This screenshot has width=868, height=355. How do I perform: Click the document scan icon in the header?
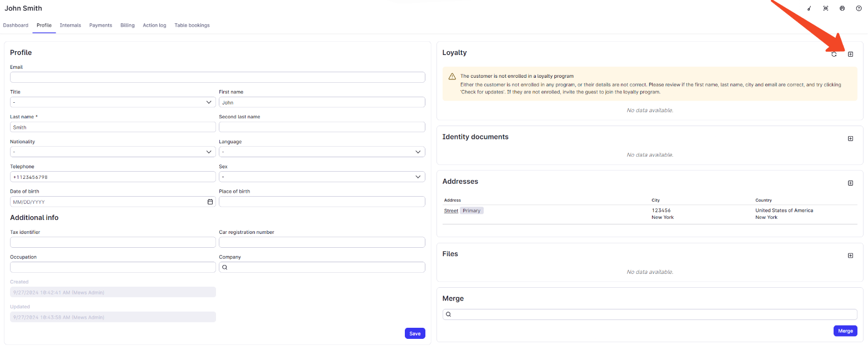point(825,8)
